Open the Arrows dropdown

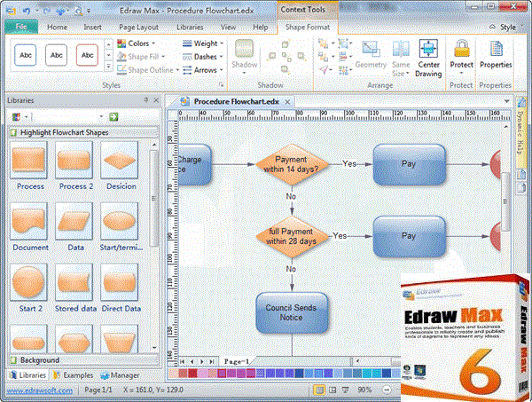[203, 70]
